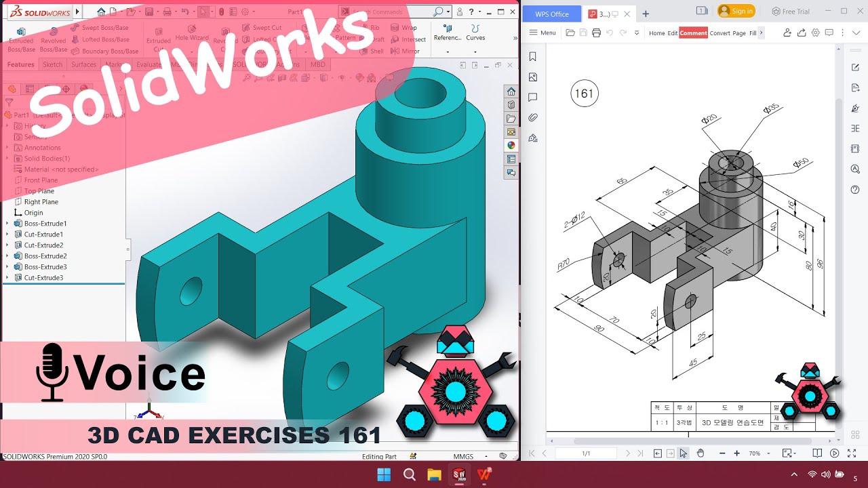Expand the Cut-Extrude3 feature node
Screen dimensions: 868x488
coord(7,278)
